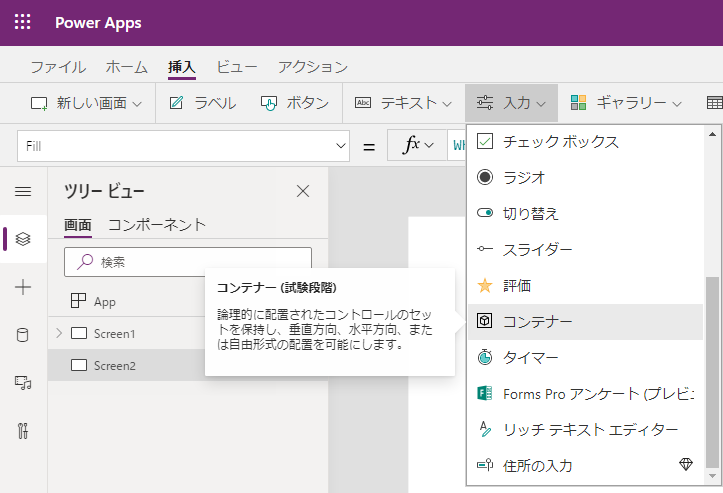Expand the fx formula dropdown
723x493 pixels.
[417, 146]
